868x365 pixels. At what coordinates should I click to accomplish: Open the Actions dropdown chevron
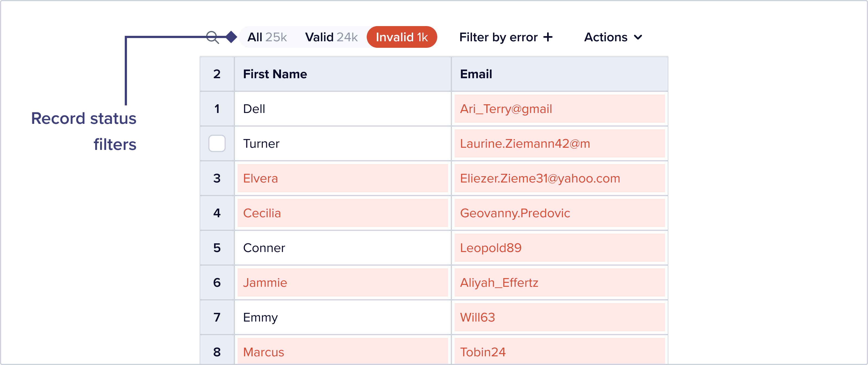pos(638,37)
